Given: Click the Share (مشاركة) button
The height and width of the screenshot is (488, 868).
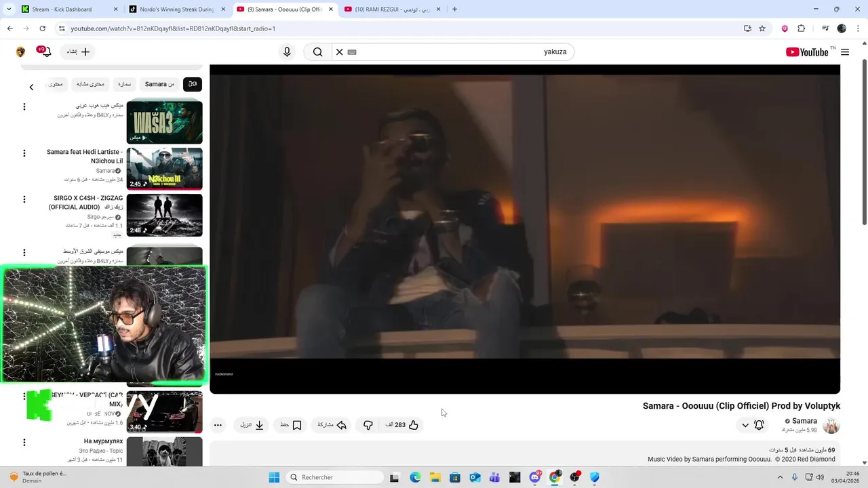Looking at the screenshot, I should pyautogui.click(x=332, y=425).
